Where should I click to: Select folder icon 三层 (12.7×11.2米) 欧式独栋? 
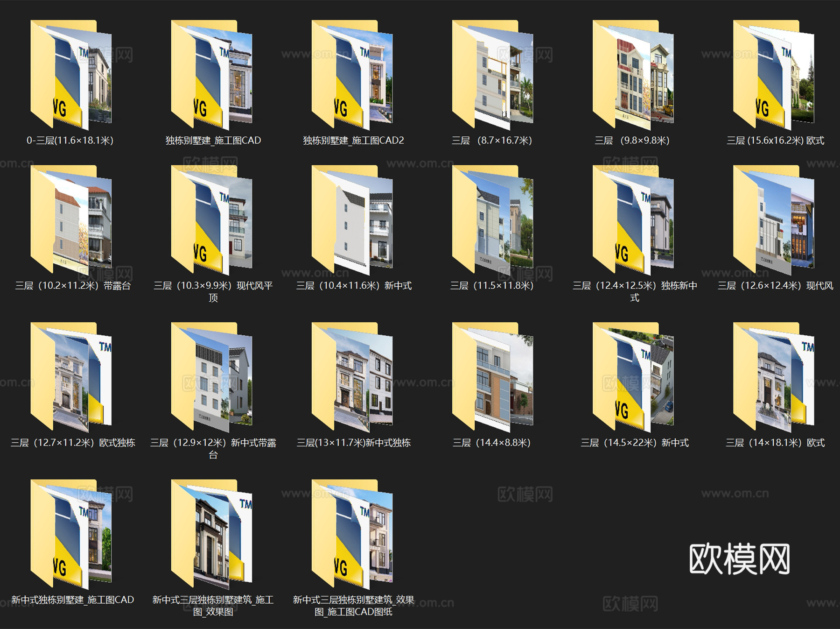coord(71,377)
